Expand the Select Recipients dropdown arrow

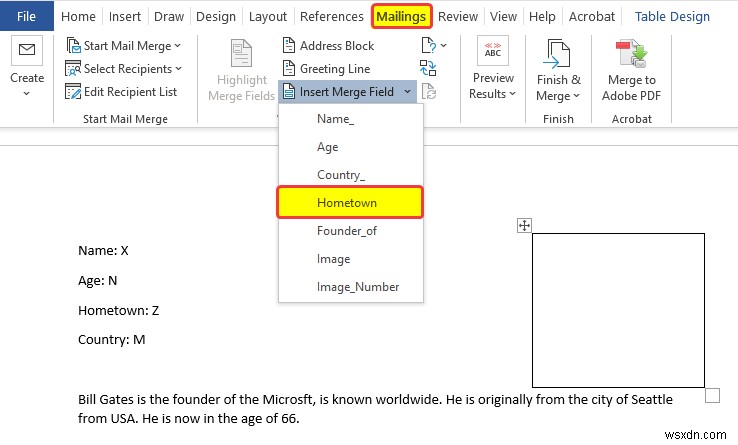(x=178, y=69)
